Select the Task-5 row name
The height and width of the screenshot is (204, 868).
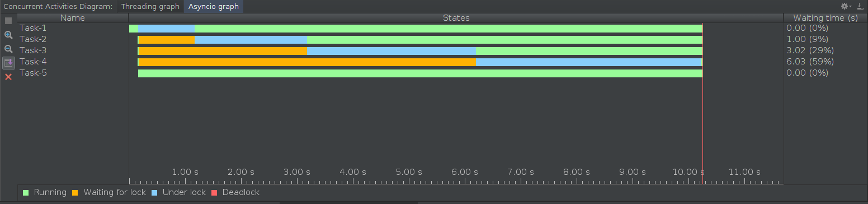pyautogui.click(x=33, y=73)
